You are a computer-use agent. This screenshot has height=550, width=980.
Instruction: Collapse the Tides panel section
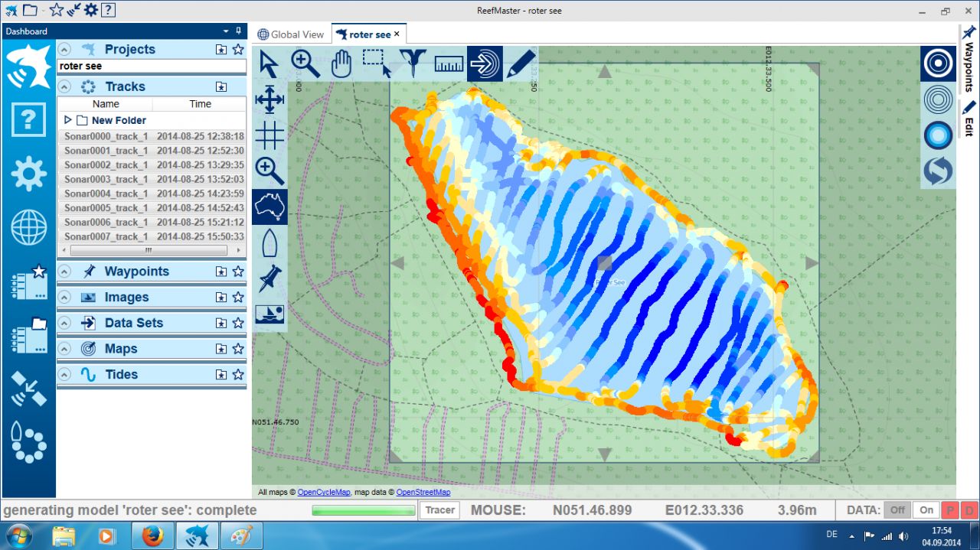click(65, 375)
